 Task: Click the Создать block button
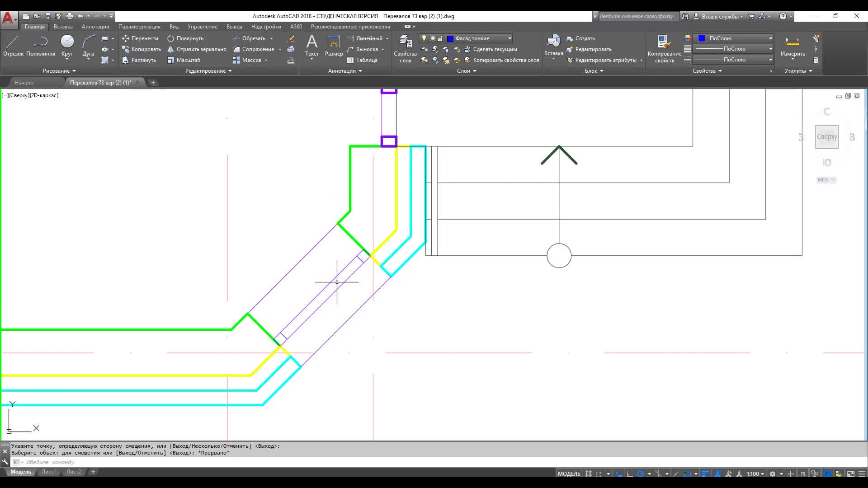581,38
